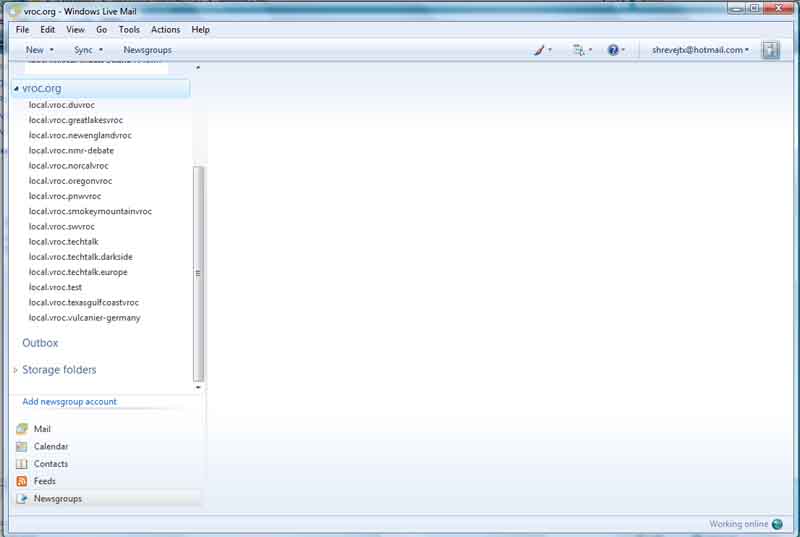The width and height of the screenshot is (800, 537).
Task: Click the Sync toolbar button
Action: click(83, 50)
